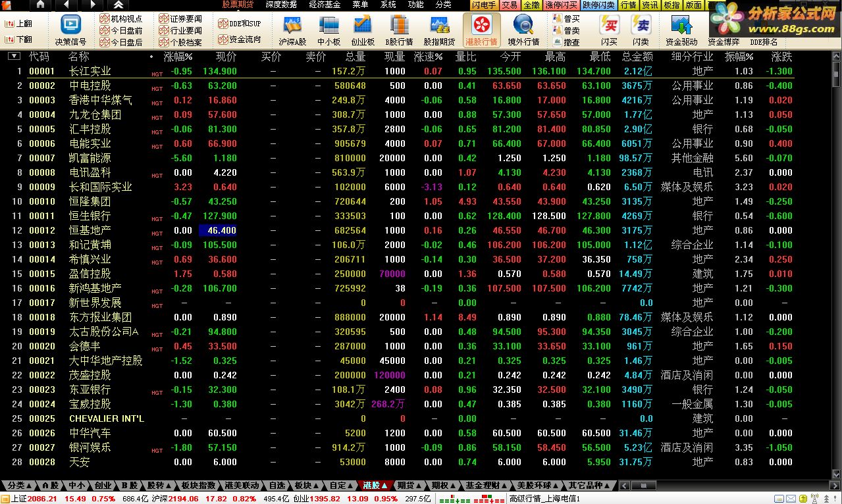Click 下翻 page-down button
The width and height of the screenshot is (842, 504).
pos(18,39)
